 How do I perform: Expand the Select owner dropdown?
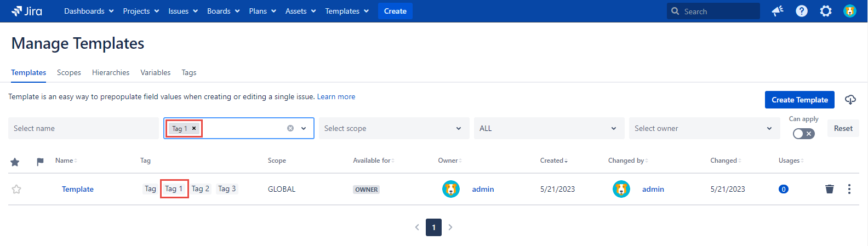[704, 128]
